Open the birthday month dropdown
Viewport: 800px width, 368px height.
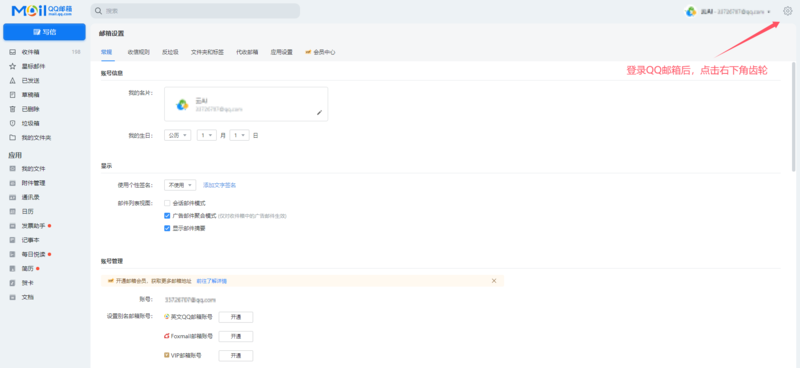pos(207,135)
